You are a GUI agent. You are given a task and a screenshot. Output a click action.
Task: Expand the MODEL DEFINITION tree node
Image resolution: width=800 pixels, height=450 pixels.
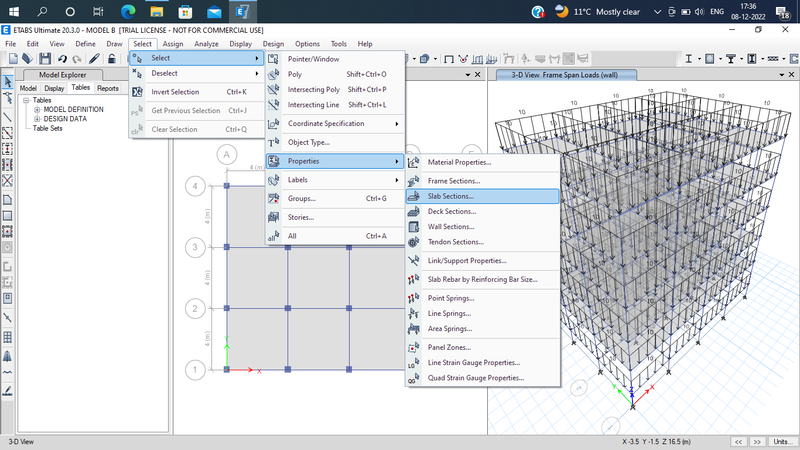coord(37,110)
